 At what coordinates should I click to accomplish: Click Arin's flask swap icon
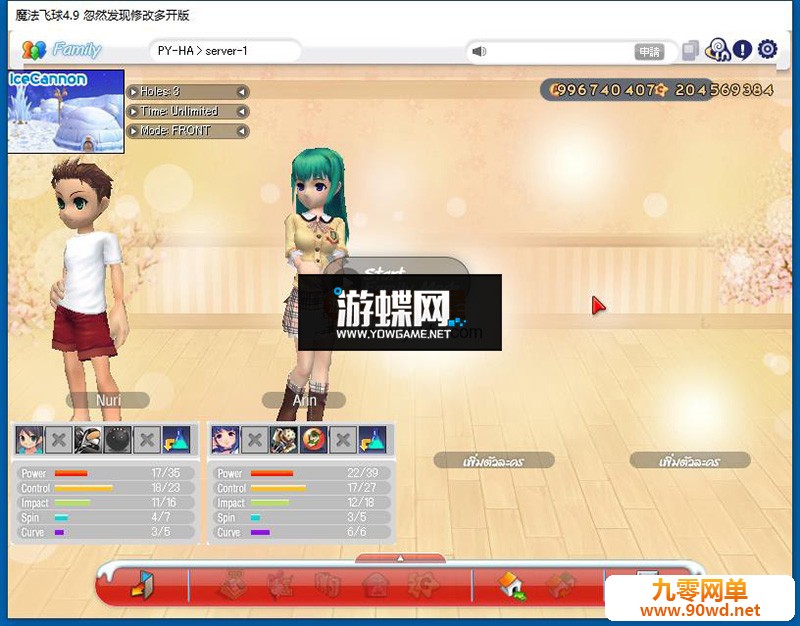tap(372, 440)
